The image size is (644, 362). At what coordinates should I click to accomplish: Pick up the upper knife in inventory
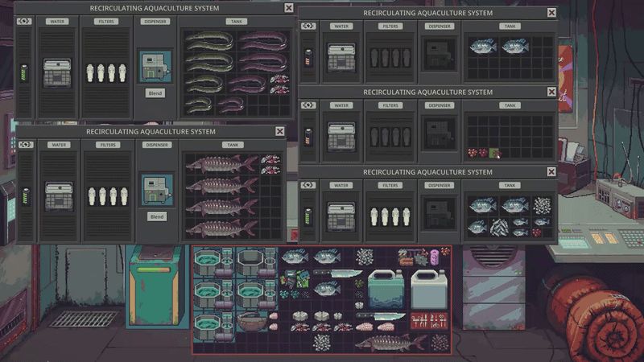coord(338,273)
